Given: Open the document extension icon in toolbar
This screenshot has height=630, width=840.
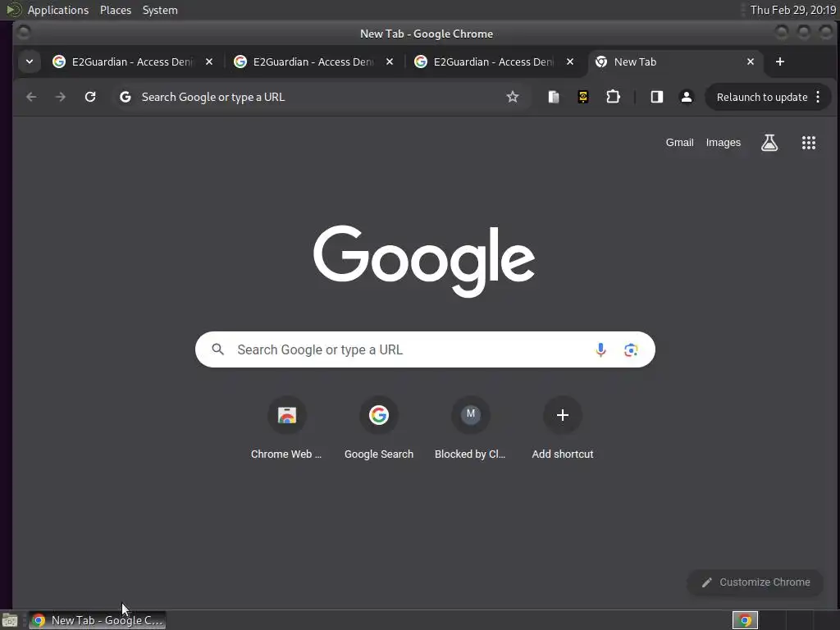Looking at the screenshot, I should click(554, 97).
